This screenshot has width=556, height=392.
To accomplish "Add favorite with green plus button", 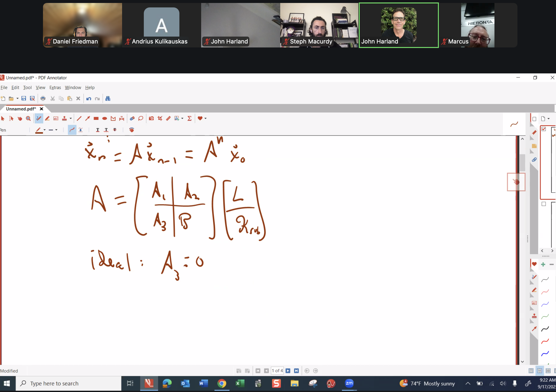I will 543,264.
